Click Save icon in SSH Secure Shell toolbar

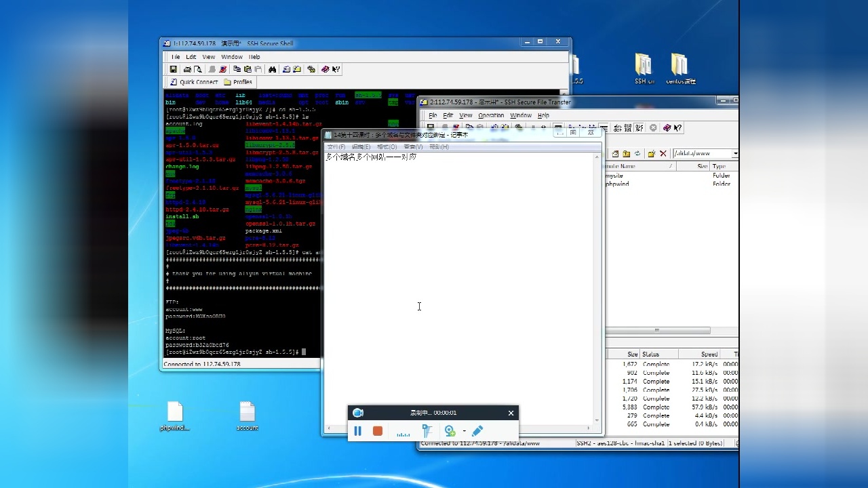173,69
